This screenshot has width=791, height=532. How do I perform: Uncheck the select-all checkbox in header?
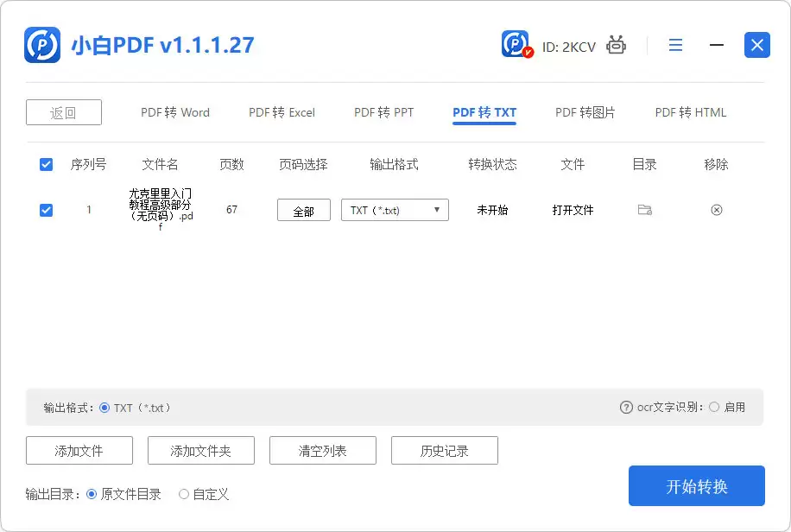coord(46,164)
